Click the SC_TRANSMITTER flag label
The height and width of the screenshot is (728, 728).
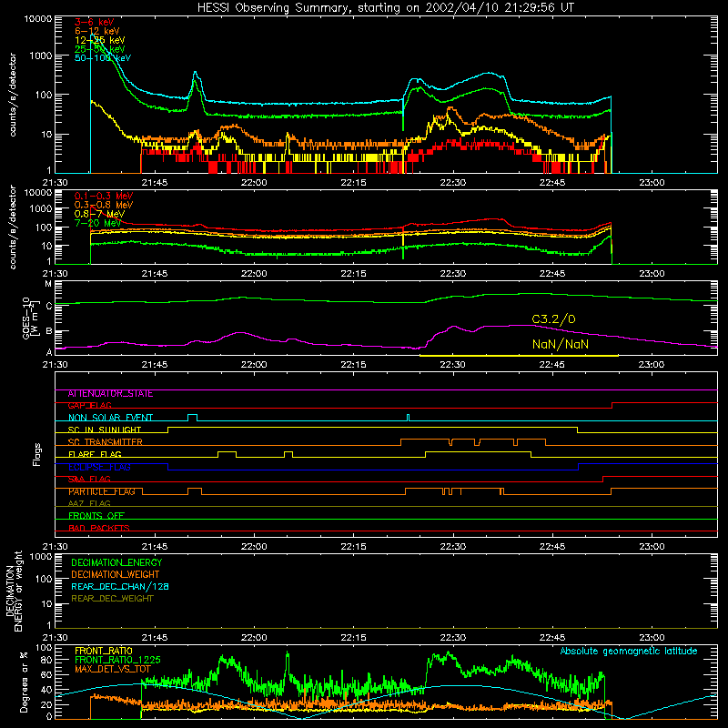coord(106,442)
